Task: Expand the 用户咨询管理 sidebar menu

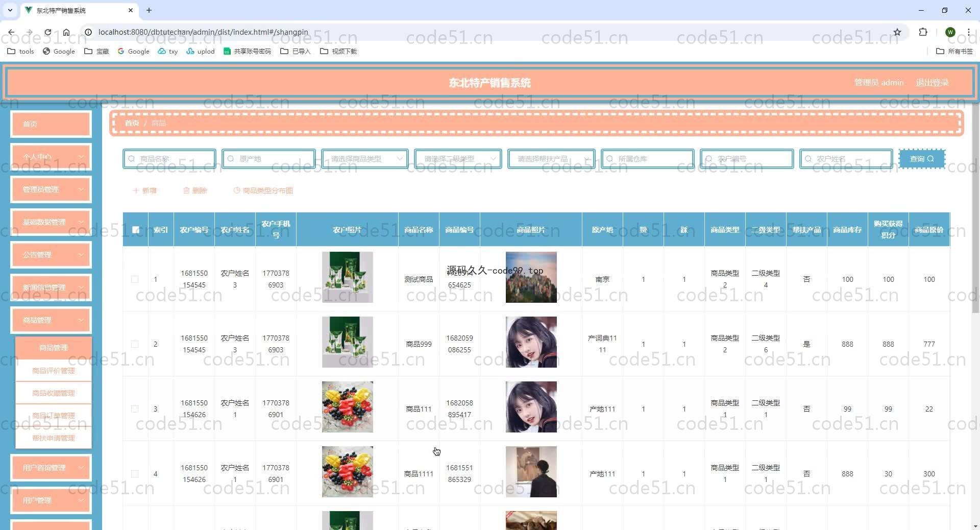Action: pos(51,468)
